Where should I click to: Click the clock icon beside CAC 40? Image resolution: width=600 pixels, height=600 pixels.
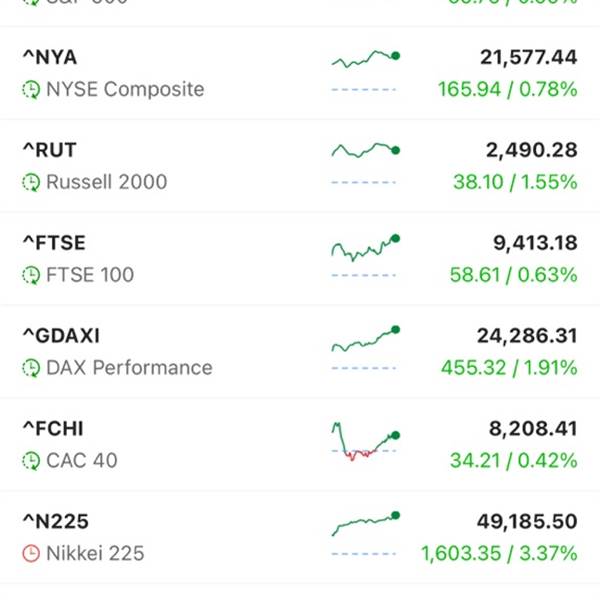[x=31, y=461]
